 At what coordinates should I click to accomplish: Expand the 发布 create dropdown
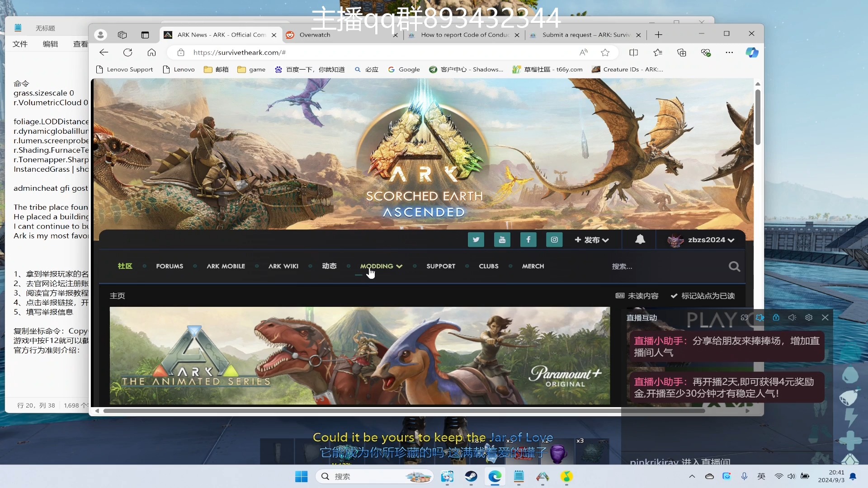592,240
